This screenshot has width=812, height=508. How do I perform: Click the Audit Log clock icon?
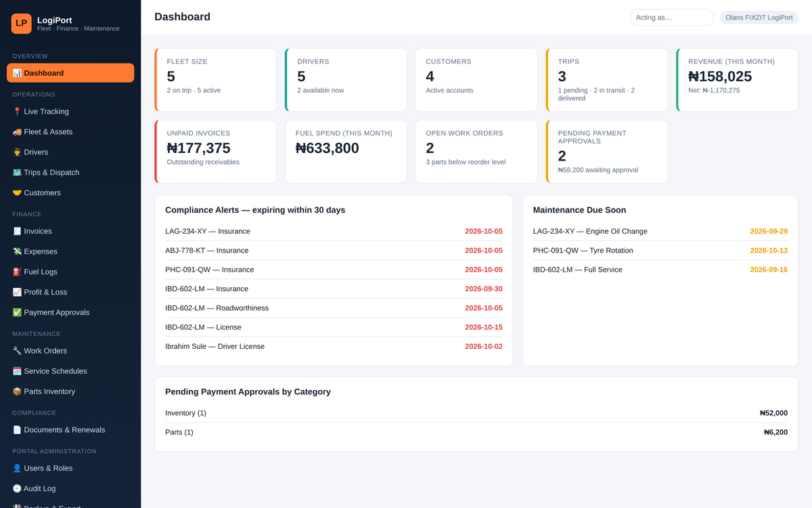point(17,489)
